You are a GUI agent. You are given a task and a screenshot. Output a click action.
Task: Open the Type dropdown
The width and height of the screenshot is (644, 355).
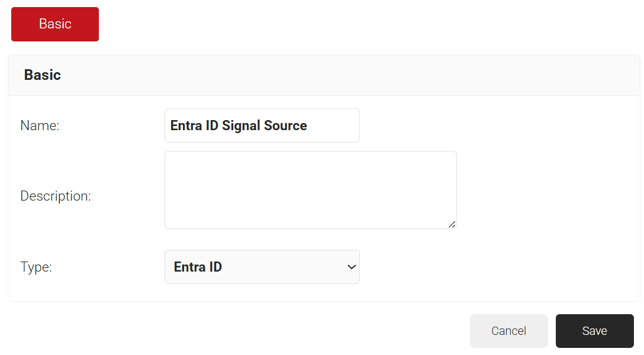coord(262,267)
